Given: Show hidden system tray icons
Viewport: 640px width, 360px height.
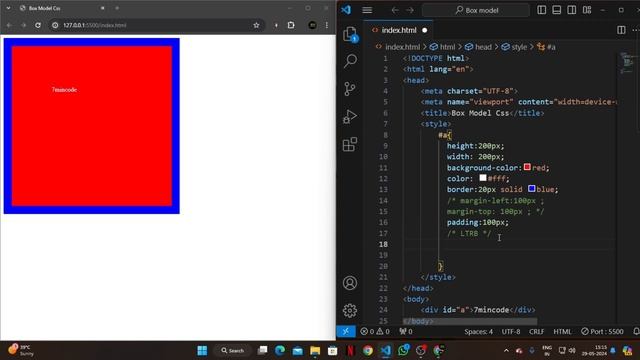Looking at the screenshot, I should pyautogui.click(x=506, y=351).
